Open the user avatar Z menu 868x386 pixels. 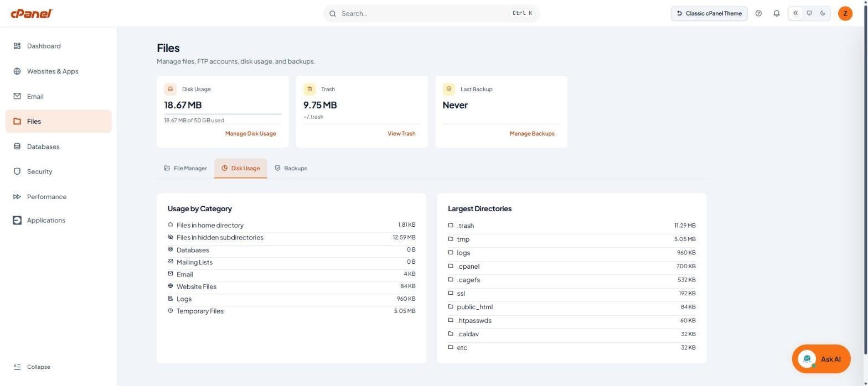(845, 13)
